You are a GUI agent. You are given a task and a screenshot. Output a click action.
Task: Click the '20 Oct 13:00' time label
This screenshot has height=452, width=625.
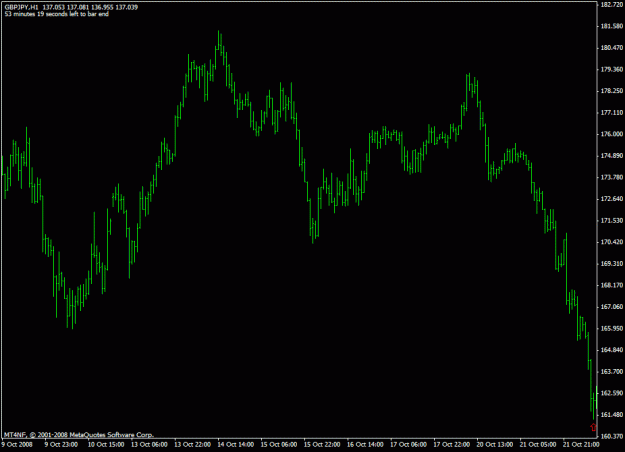[x=495, y=444]
